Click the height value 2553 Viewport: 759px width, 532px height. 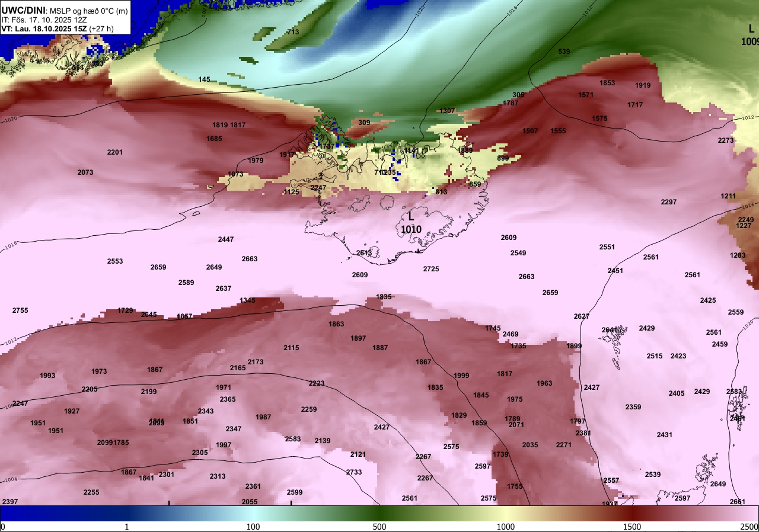point(115,261)
